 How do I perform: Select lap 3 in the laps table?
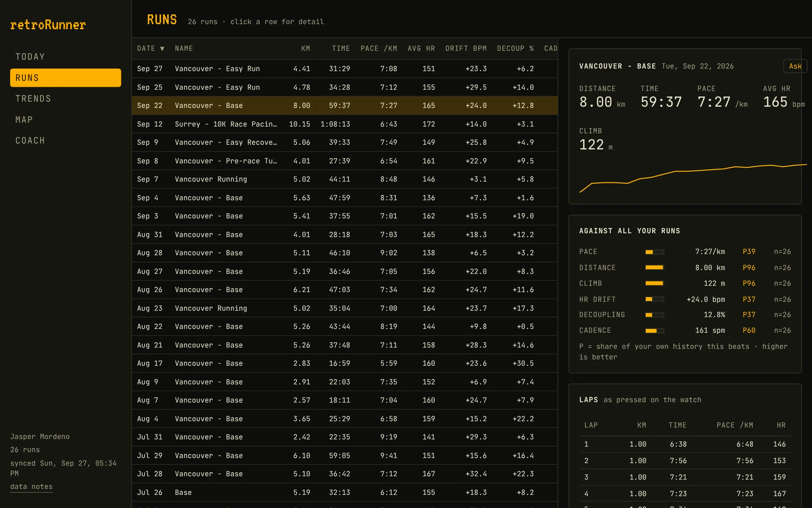pos(685,478)
